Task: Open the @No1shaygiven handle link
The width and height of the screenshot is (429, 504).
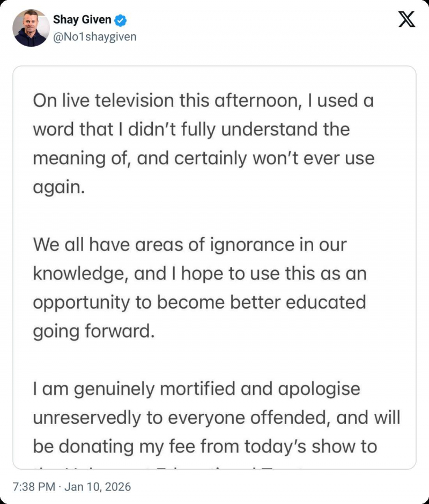Action: pos(94,36)
